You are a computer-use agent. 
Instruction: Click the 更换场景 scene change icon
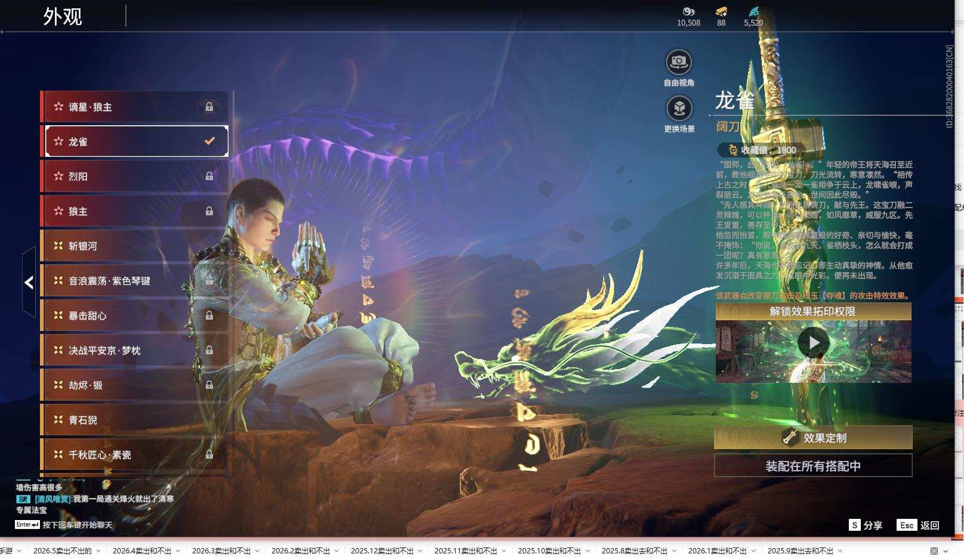(679, 109)
